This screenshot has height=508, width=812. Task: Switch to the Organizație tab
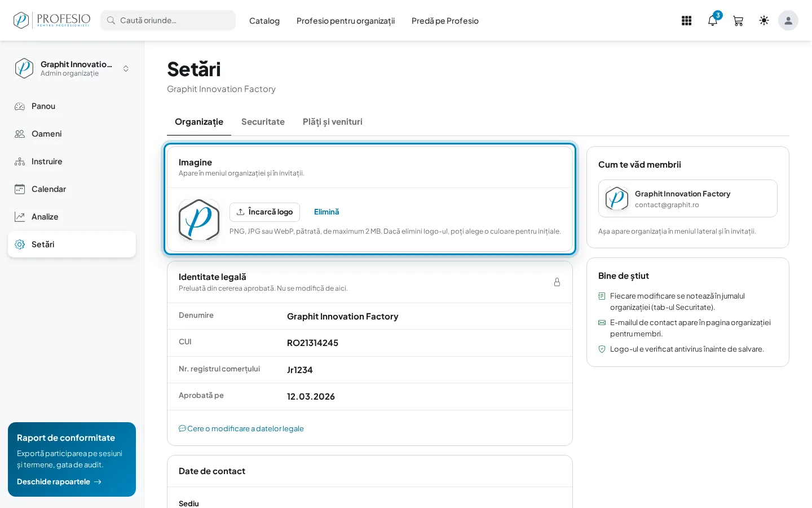click(x=199, y=122)
